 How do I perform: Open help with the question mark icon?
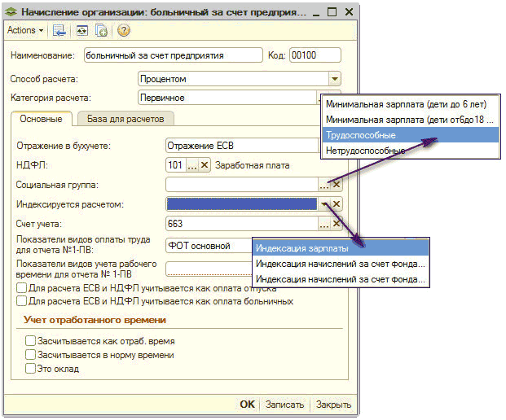[124, 30]
